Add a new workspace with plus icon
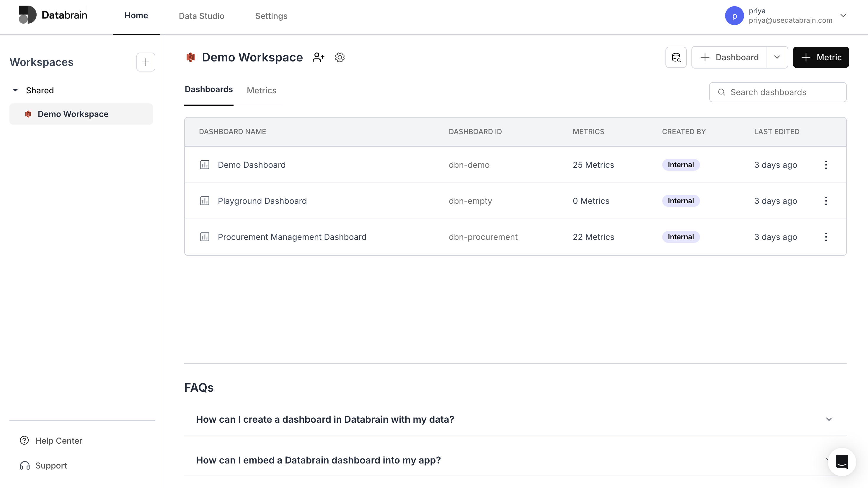This screenshot has height=488, width=868. click(x=146, y=62)
